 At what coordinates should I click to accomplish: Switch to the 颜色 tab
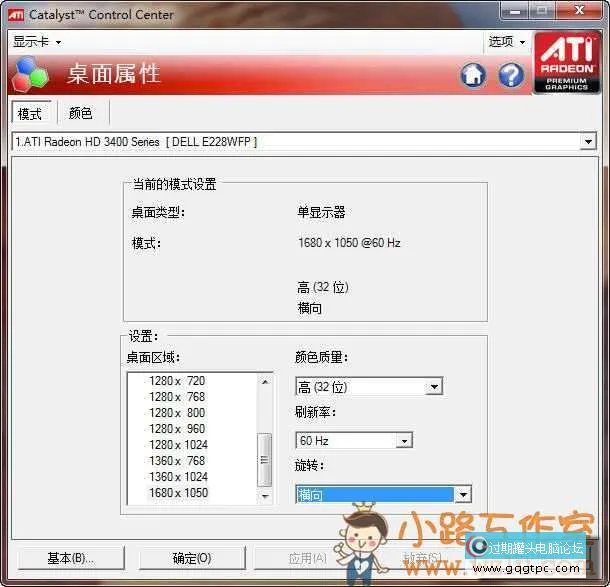click(x=80, y=114)
